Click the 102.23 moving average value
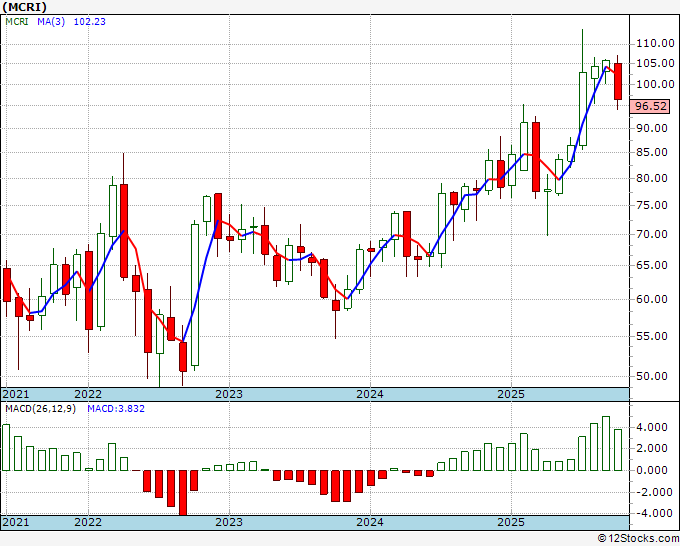680x546 pixels. [x=89, y=22]
